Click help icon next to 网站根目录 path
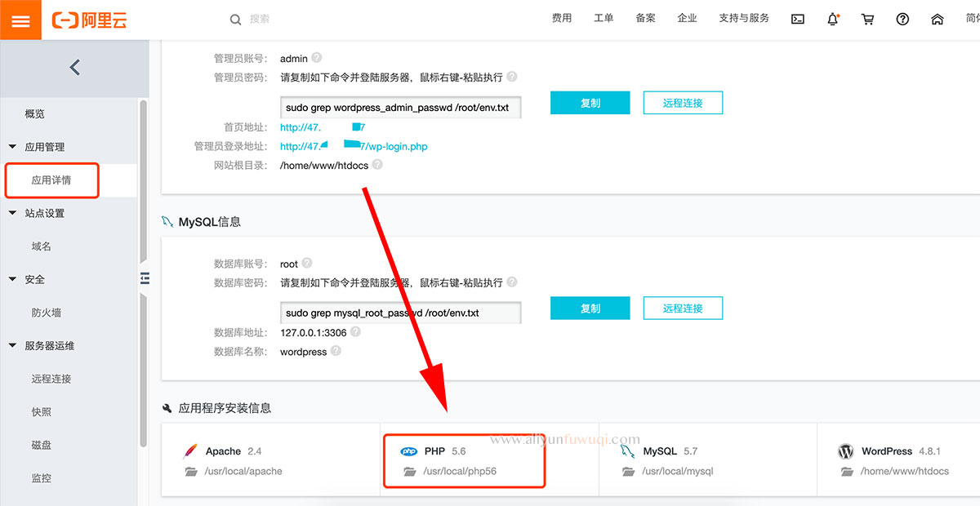The height and width of the screenshot is (506, 980). coord(377,165)
